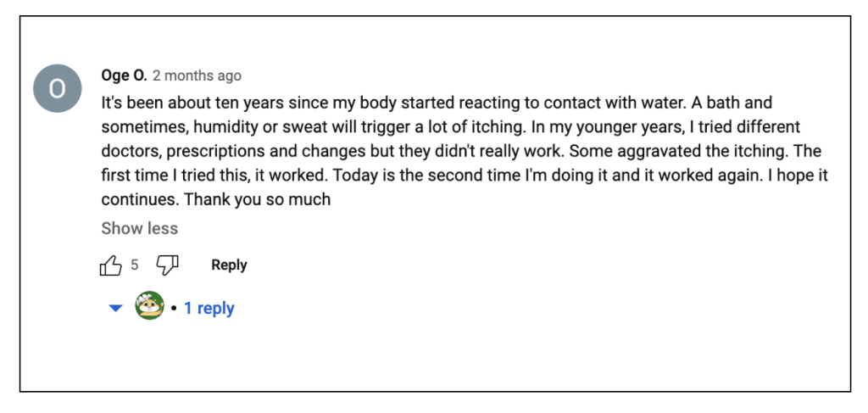Open the "Oge O." username link

(x=124, y=75)
